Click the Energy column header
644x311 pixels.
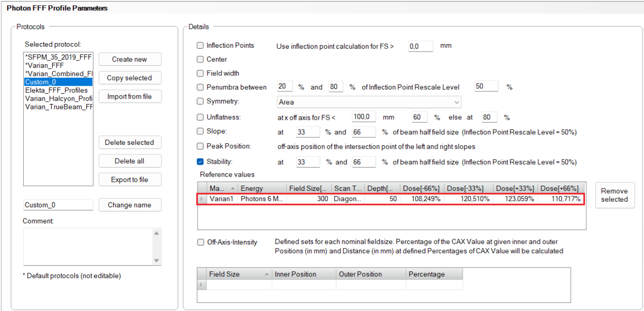[x=262, y=188]
